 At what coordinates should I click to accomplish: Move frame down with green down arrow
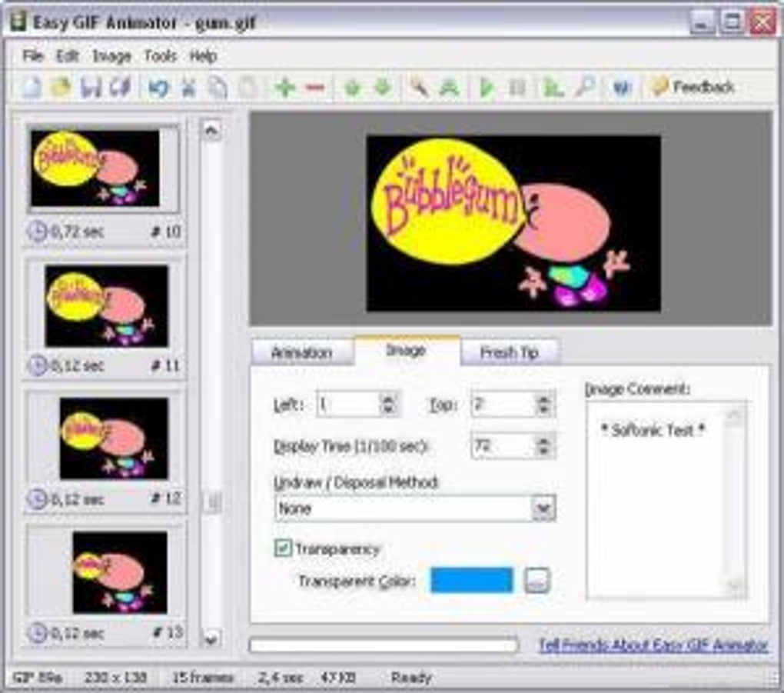coord(383,88)
